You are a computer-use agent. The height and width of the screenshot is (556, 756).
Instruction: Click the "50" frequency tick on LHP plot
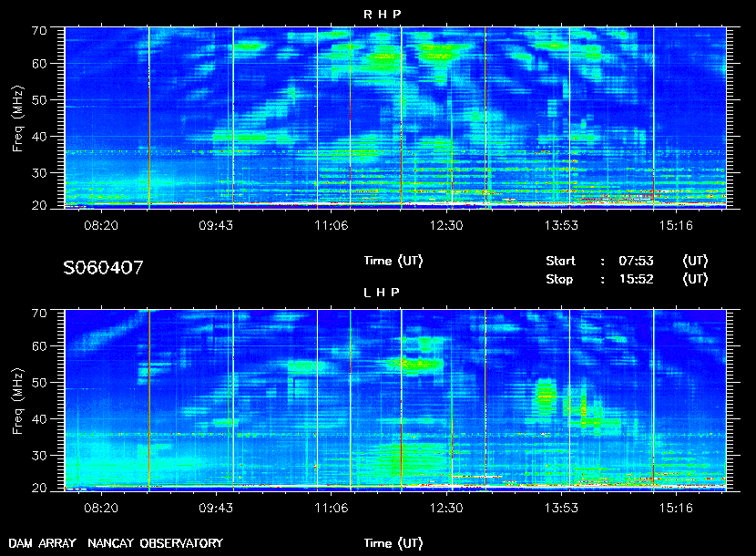coord(39,383)
